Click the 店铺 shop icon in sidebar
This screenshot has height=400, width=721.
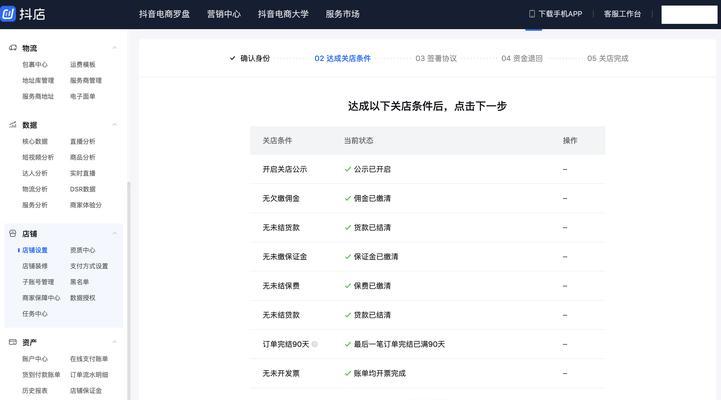(12, 234)
